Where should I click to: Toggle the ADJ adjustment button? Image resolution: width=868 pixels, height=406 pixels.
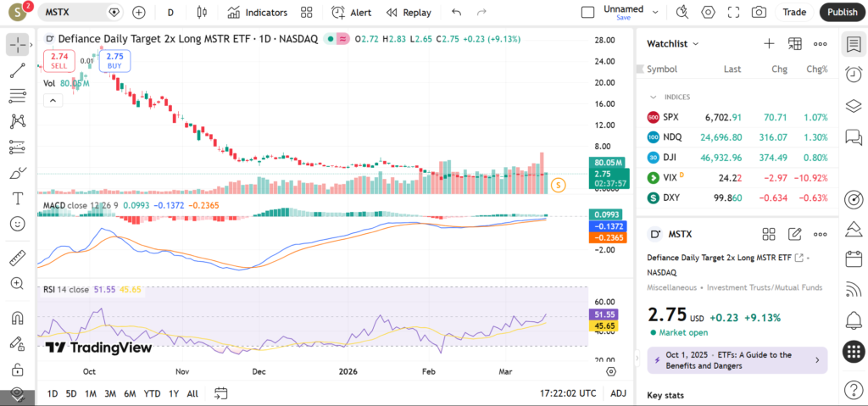tap(619, 393)
